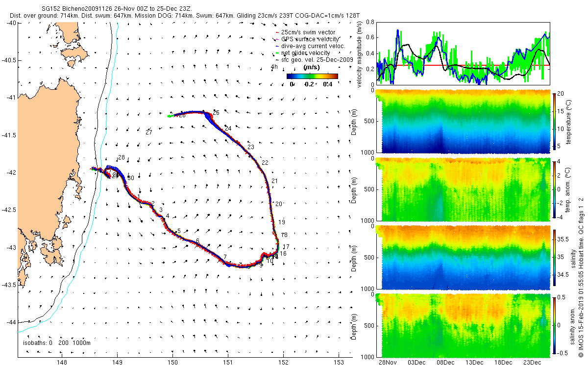Click track day marker '5'
Screen dimensions: 588x368
179,231
